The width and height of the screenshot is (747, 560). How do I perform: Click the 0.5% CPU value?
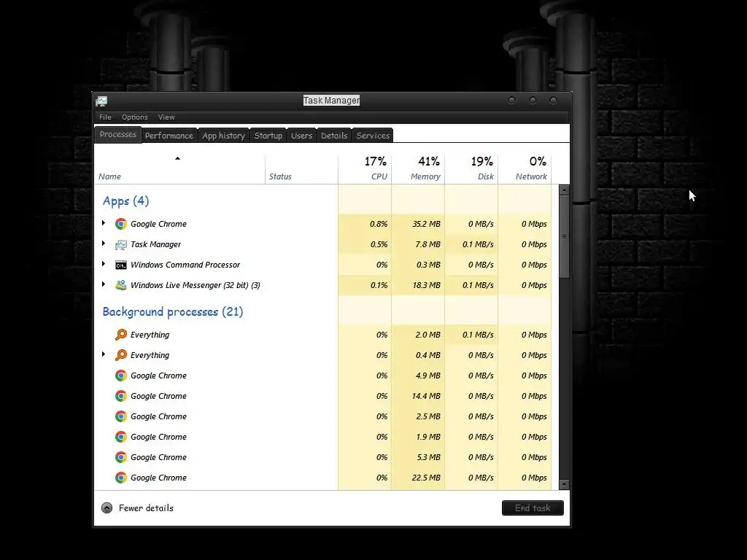[379, 244]
